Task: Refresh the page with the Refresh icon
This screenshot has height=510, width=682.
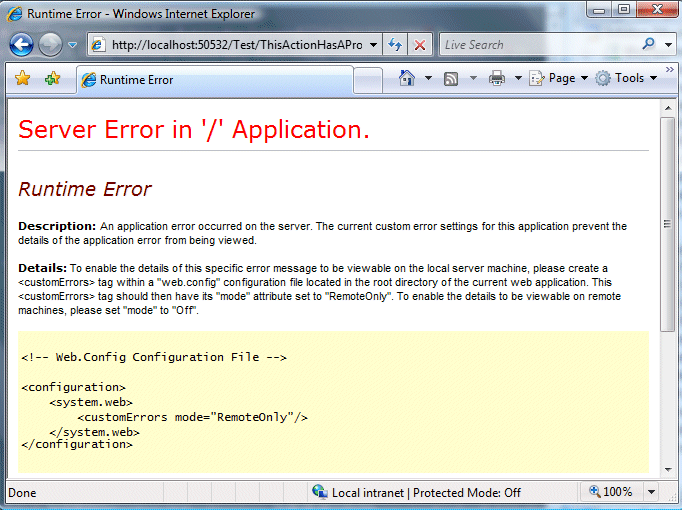Action: click(x=395, y=45)
